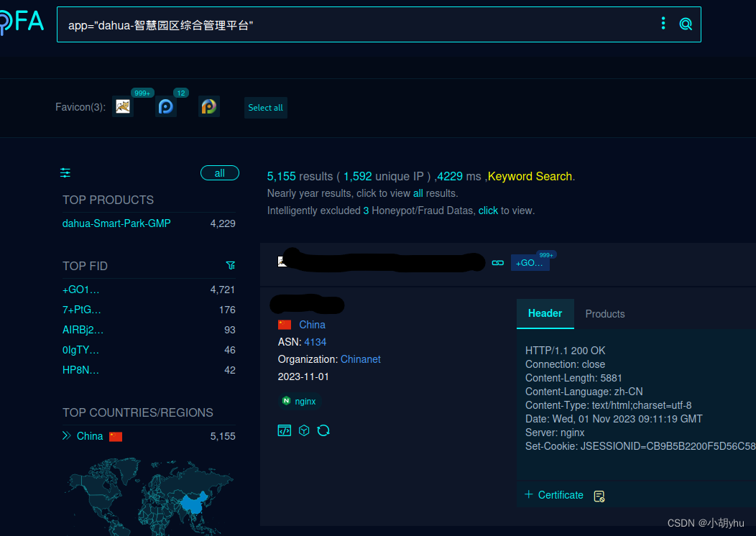The image size is (756, 536).
Task: Click Select all for favicons
Action: (x=265, y=108)
